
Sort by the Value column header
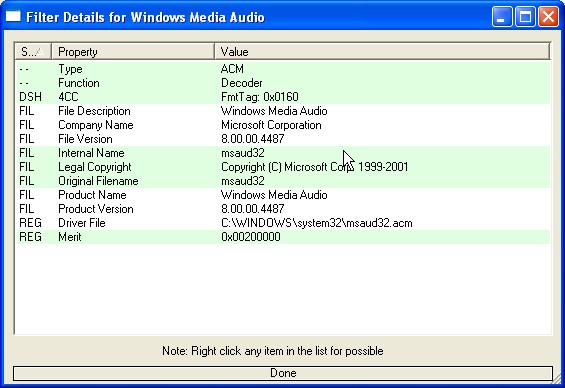[x=382, y=51]
